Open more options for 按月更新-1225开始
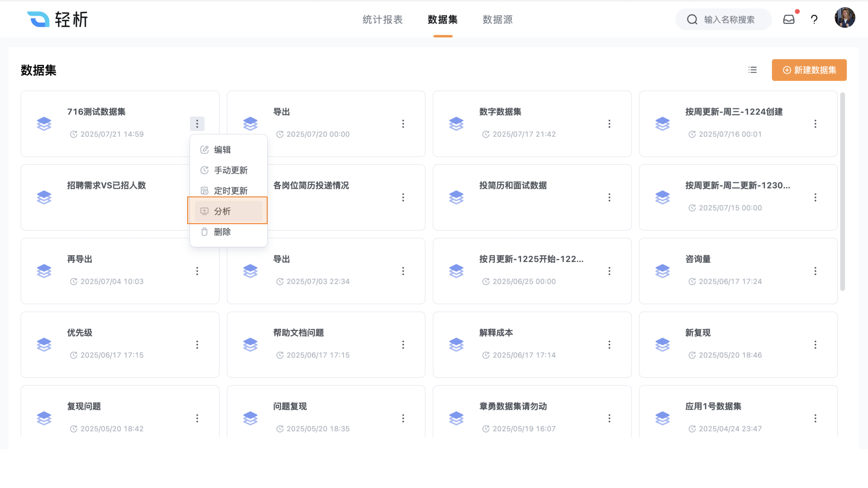This screenshot has height=488, width=868. (609, 271)
